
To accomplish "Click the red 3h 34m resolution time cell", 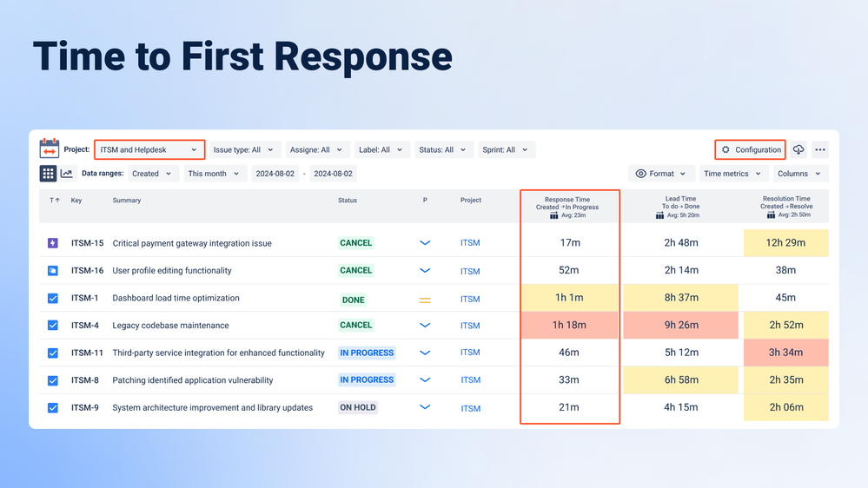I will [786, 353].
